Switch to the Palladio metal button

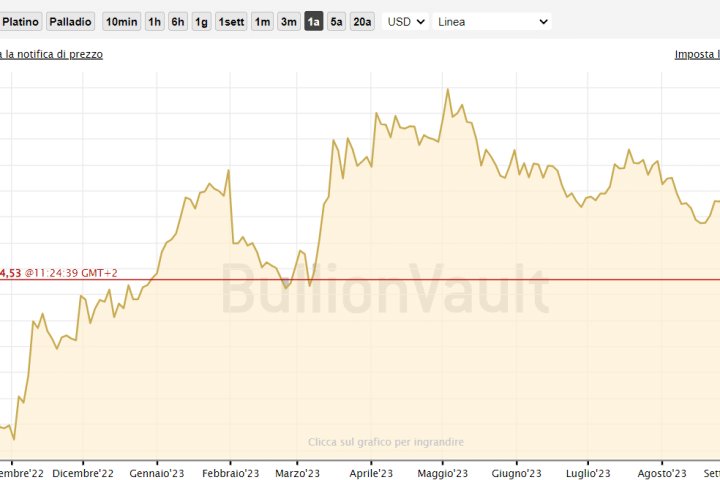[x=70, y=21]
